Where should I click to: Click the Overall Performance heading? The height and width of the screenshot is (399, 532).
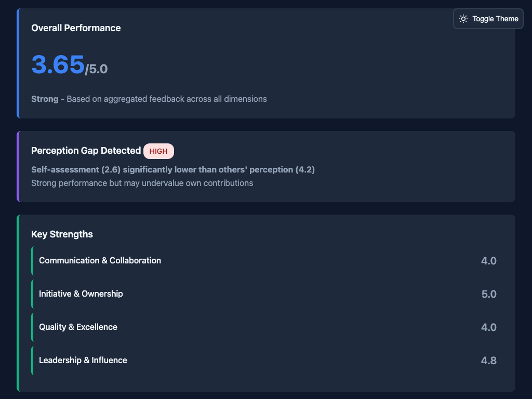[x=76, y=28]
